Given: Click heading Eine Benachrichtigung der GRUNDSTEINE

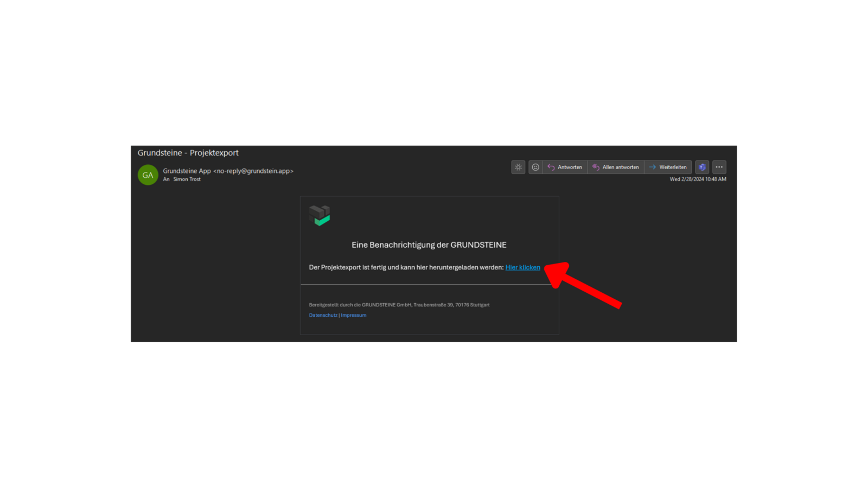Looking at the screenshot, I should click(429, 245).
